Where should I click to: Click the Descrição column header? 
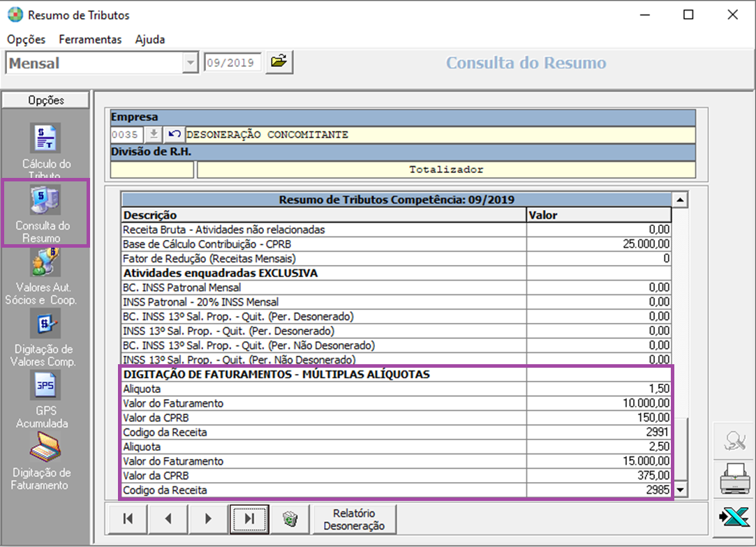tap(324, 215)
